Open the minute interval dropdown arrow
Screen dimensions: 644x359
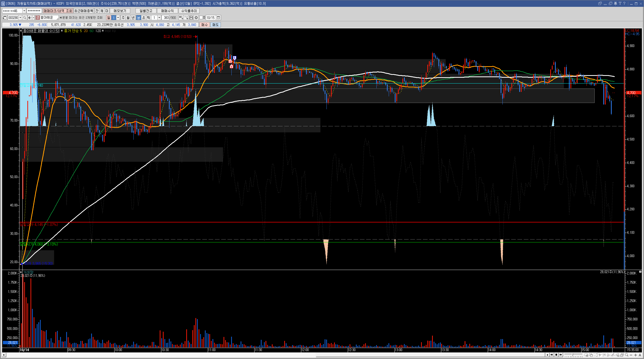tap(159, 18)
